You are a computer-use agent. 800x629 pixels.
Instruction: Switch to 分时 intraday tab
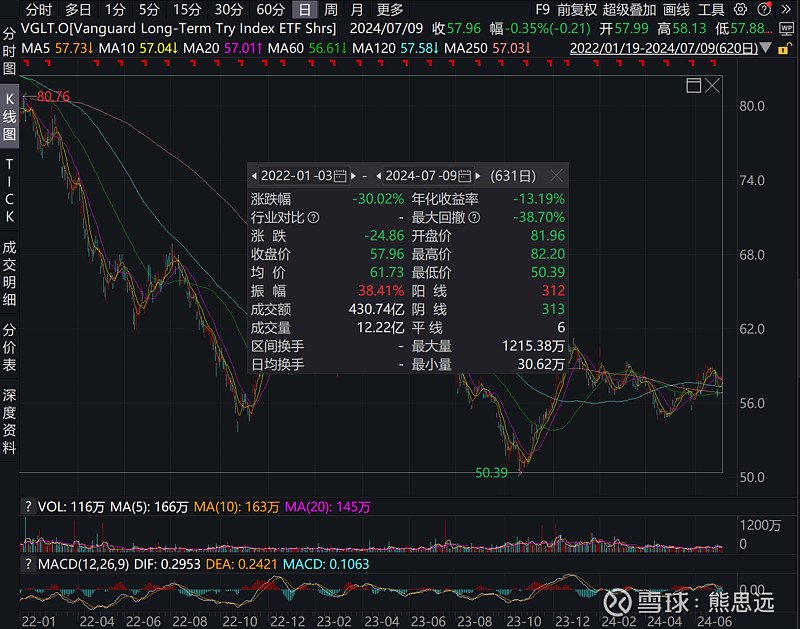(39, 9)
